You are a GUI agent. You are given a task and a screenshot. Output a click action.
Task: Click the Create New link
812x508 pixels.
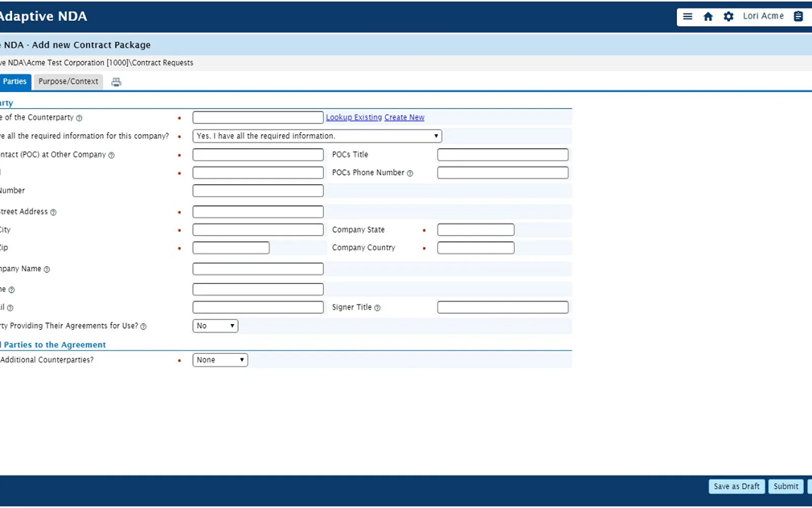coord(404,117)
